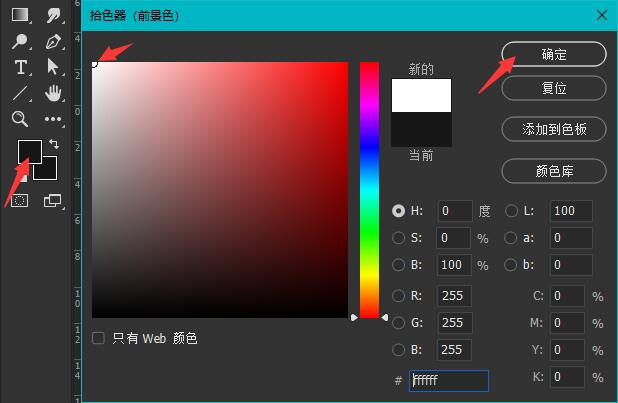Select the blue B radio button

pyautogui.click(x=398, y=350)
